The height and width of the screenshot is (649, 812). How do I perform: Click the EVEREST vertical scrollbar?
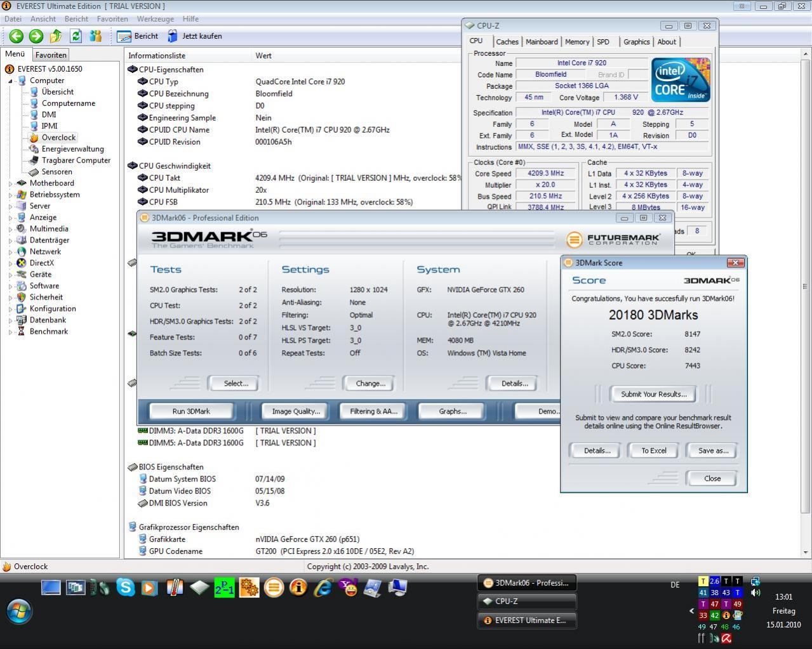(806, 285)
